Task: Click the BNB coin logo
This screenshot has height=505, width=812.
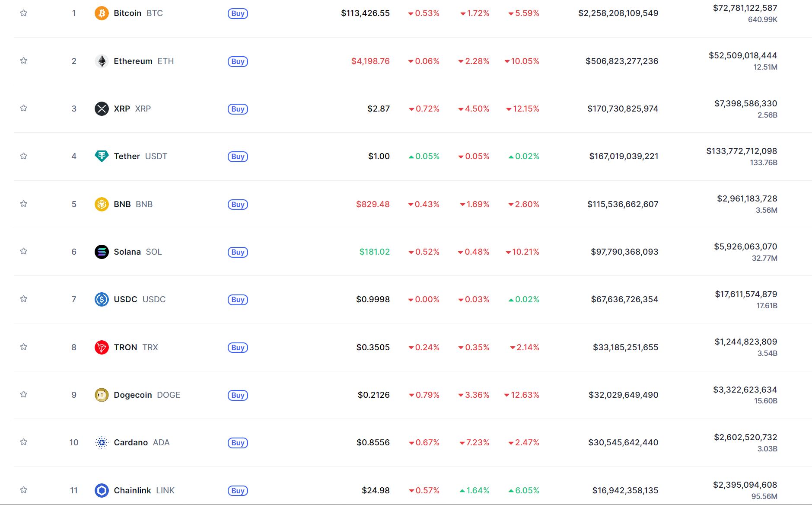Action: pos(102,204)
